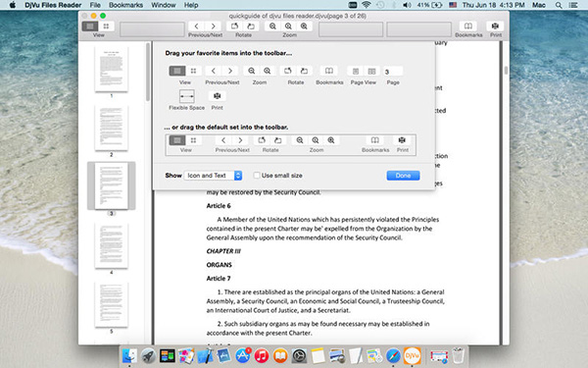Pick View grid item in customize sheet
Viewport: 588px width, 368px height.
[193, 71]
